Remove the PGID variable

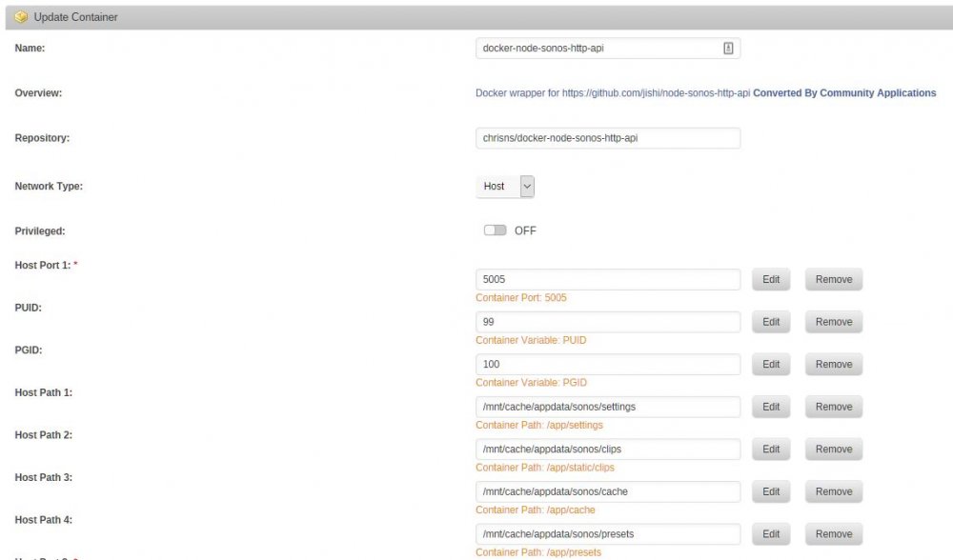coord(833,365)
